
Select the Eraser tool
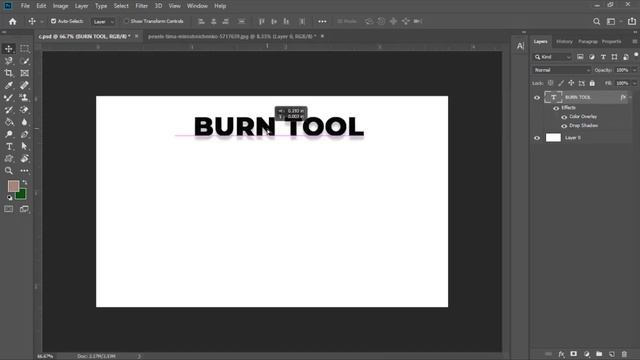click(x=24, y=110)
